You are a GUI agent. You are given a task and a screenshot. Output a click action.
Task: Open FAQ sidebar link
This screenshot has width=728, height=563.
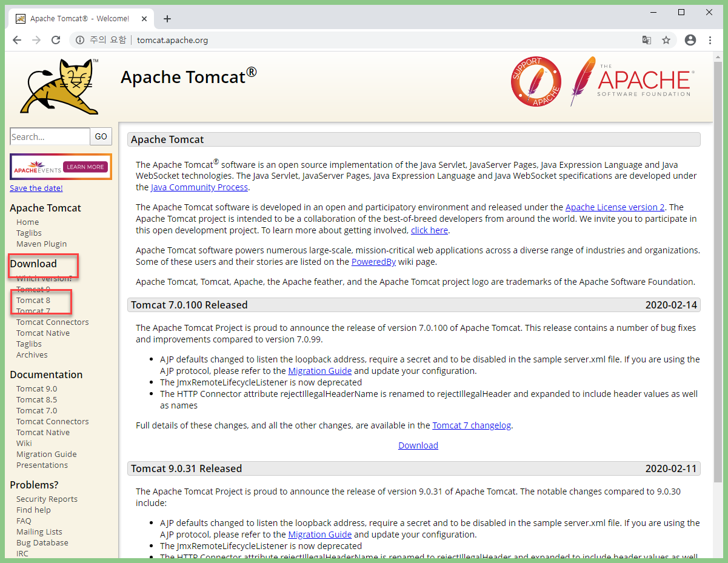click(24, 521)
